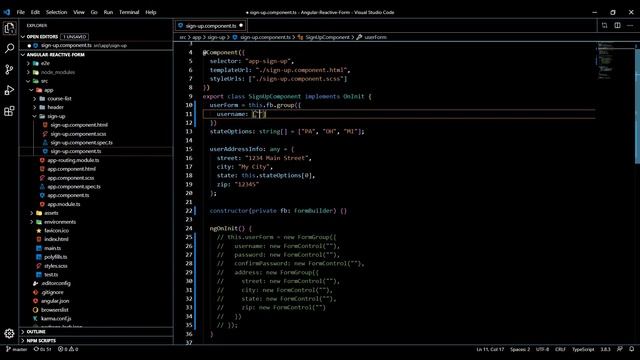Open .gitignore file

[52, 292]
